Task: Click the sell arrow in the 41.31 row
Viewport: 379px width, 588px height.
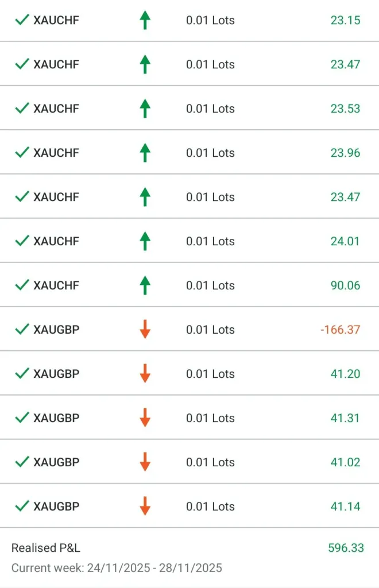Action: [x=145, y=418]
